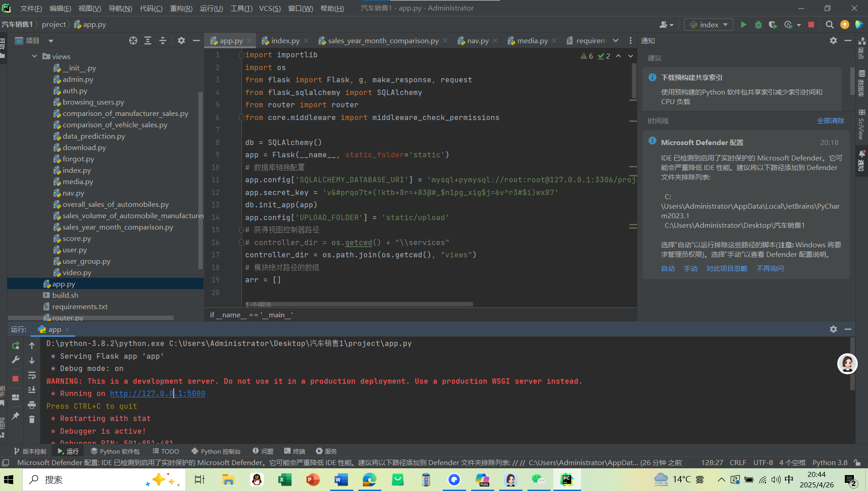Image resolution: width=868 pixels, height=491 pixels.
Task: Select admin.py in project tree
Action: [78, 79]
